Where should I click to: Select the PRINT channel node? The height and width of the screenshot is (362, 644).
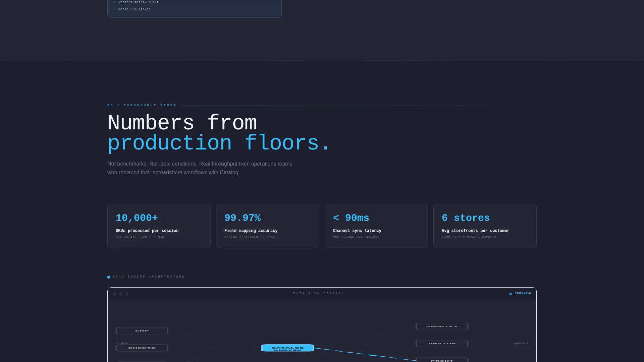442,360
